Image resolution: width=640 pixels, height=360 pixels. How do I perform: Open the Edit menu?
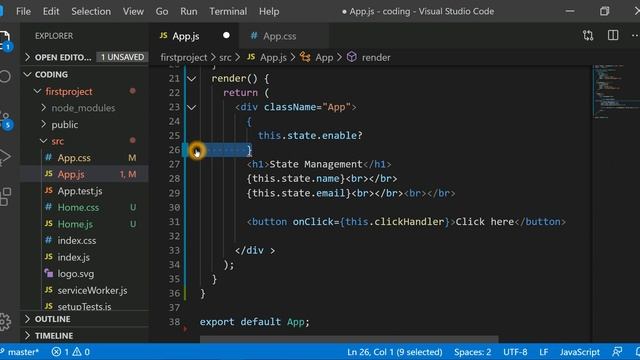click(x=51, y=11)
